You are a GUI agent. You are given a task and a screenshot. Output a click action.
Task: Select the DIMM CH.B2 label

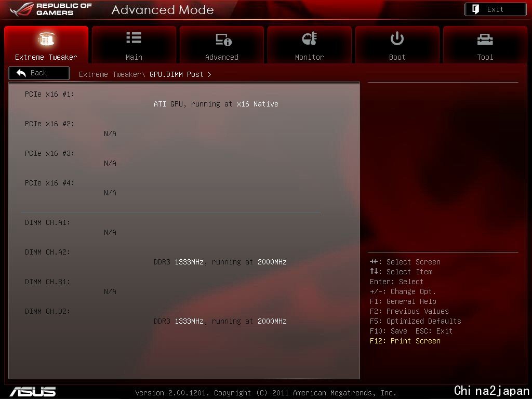tap(47, 311)
